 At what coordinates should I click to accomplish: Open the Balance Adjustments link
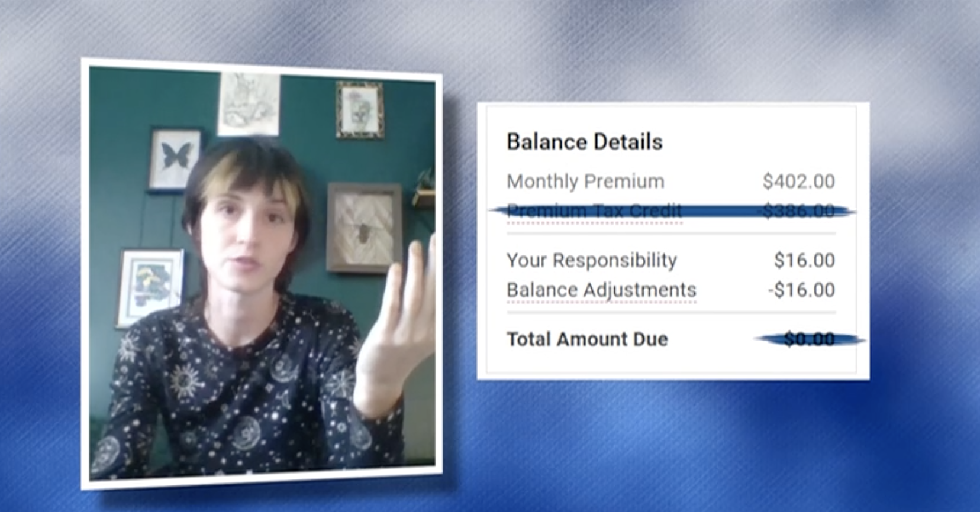(601, 290)
